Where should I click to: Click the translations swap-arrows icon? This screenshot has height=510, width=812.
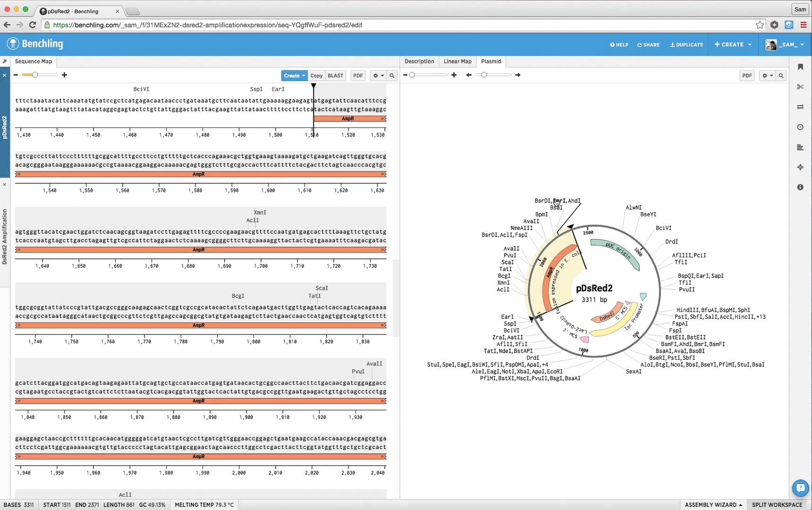pos(800,107)
